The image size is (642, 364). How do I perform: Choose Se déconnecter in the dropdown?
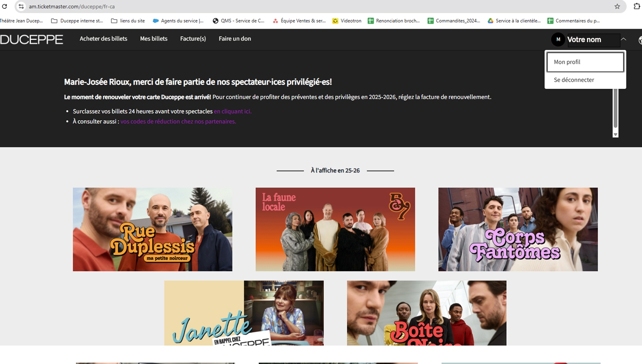point(574,80)
